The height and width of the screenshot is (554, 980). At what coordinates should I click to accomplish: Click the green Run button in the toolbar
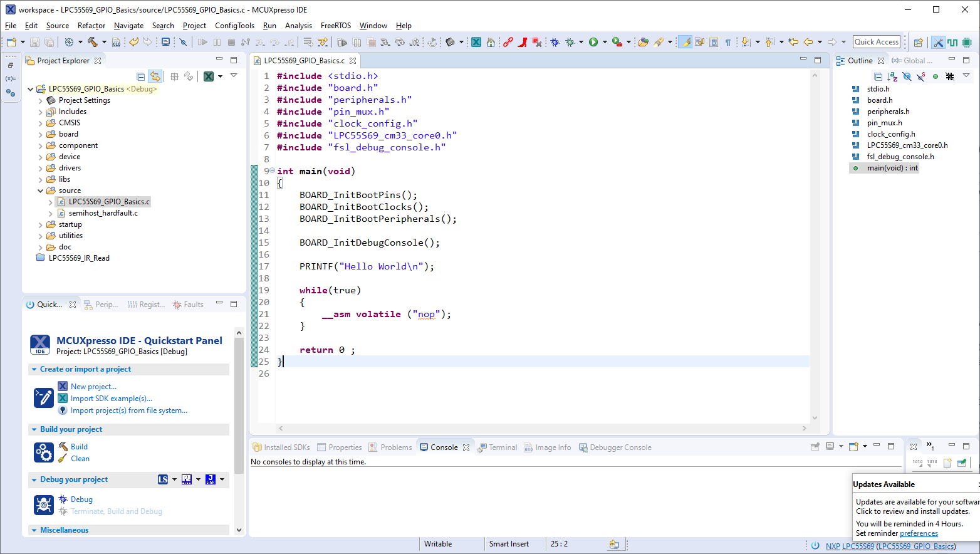[593, 42]
